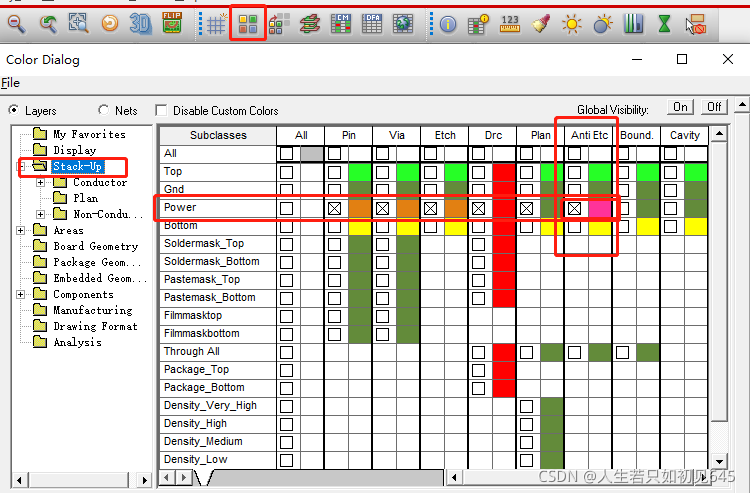
Task: Turn global visibility Off
Action: [714, 108]
